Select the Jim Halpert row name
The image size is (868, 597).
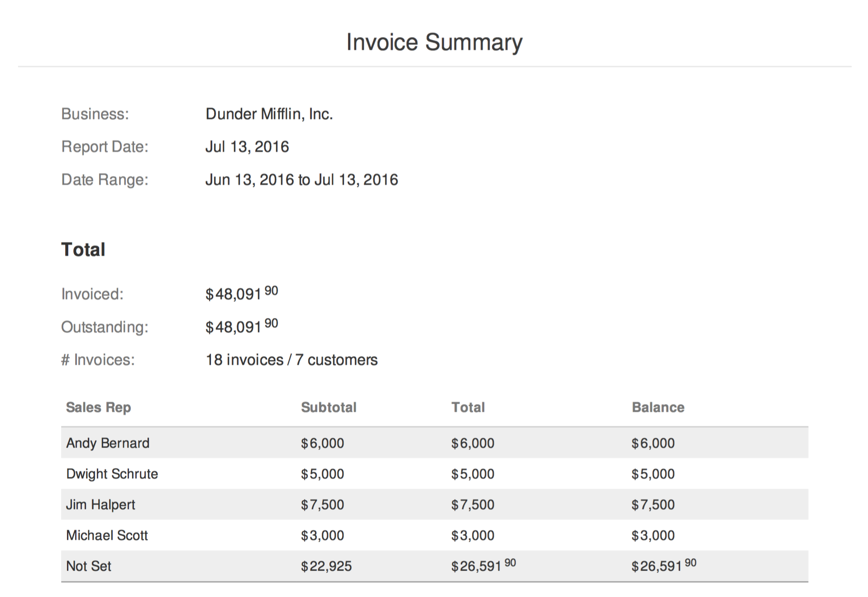click(100, 505)
